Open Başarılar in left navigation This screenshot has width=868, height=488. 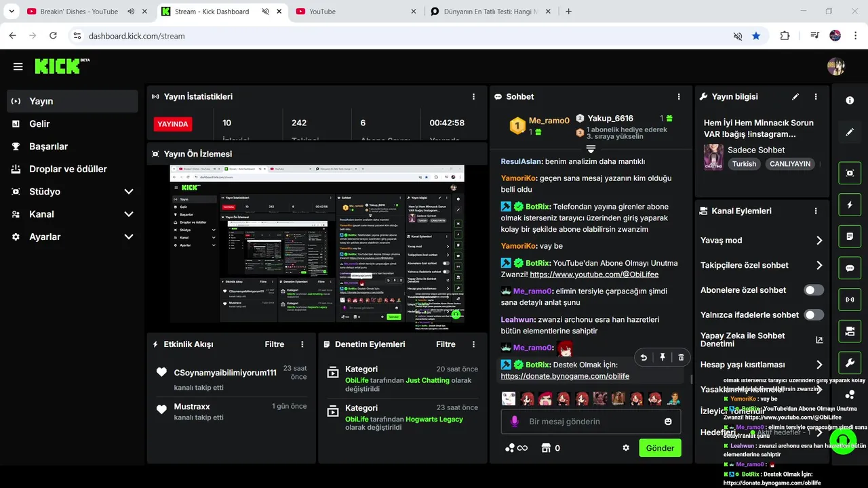pyautogui.click(x=72, y=146)
